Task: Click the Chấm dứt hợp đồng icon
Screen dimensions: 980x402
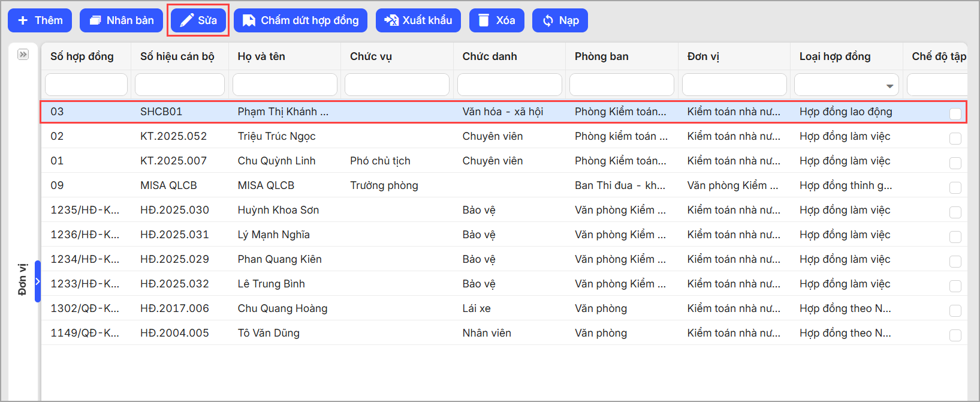Action: 249,20
